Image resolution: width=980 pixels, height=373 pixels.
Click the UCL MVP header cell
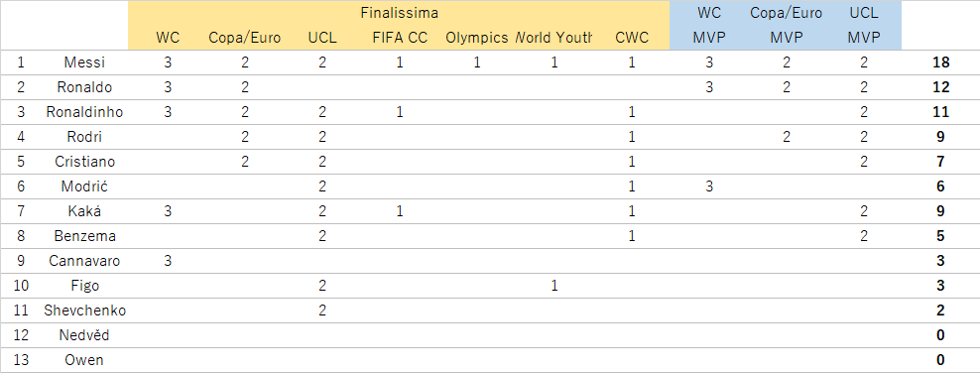[863, 25]
